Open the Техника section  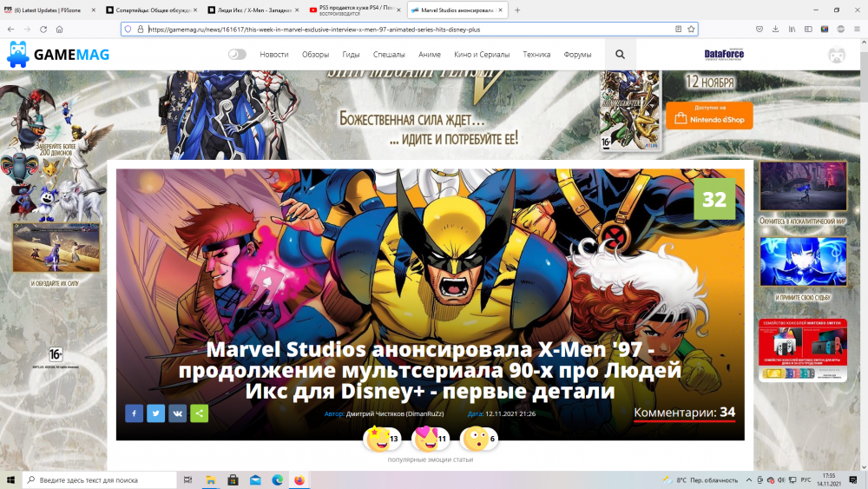pos(536,54)
